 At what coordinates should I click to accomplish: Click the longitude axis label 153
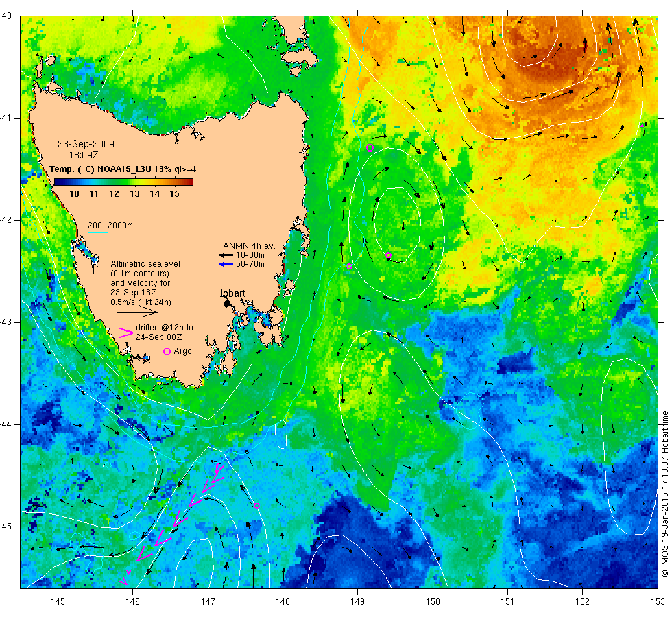658,602
